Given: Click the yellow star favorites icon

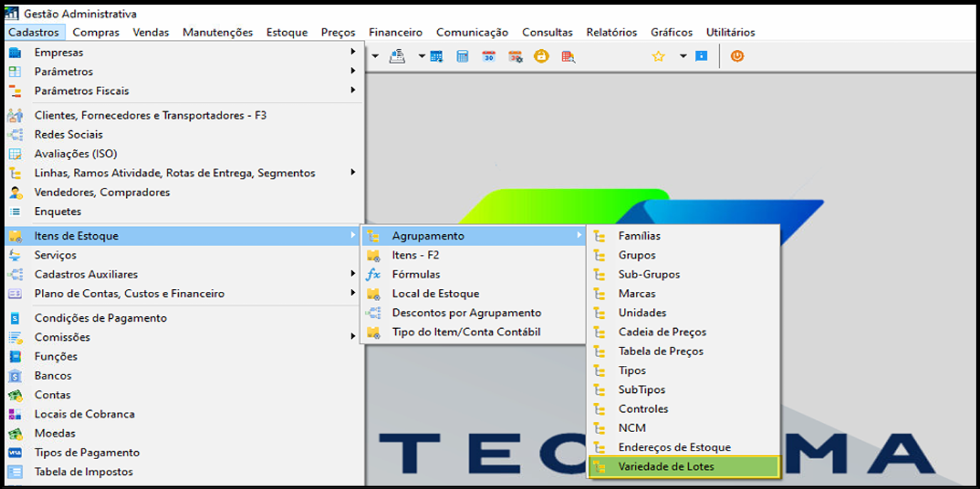Looking at the screenshot, I should click(658, 56).
